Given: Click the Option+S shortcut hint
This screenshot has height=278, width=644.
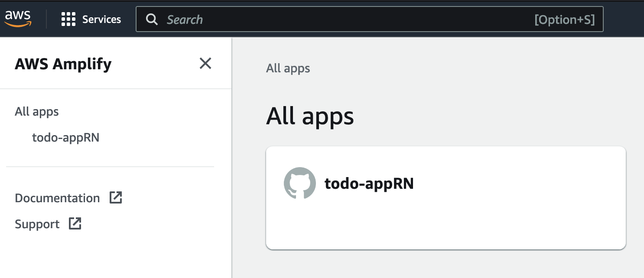Looking at the screenshot, I should click(564, 19).
